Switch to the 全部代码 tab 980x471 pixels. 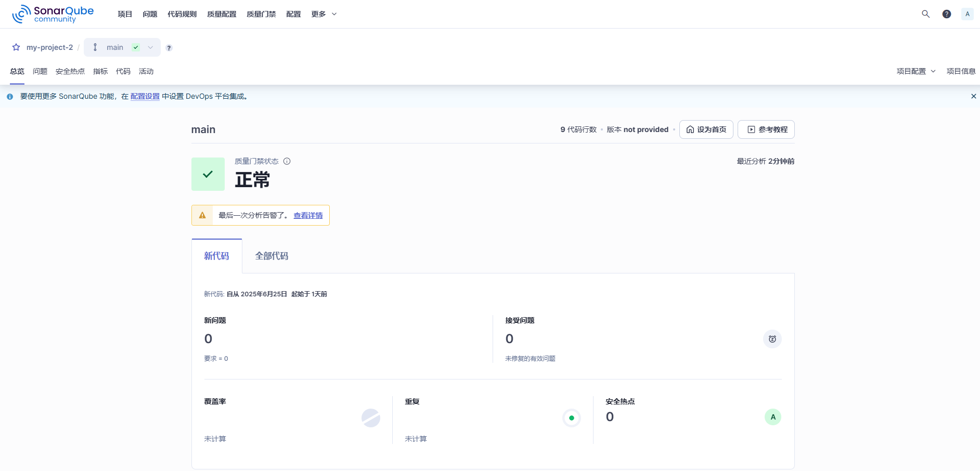[272, 256]
